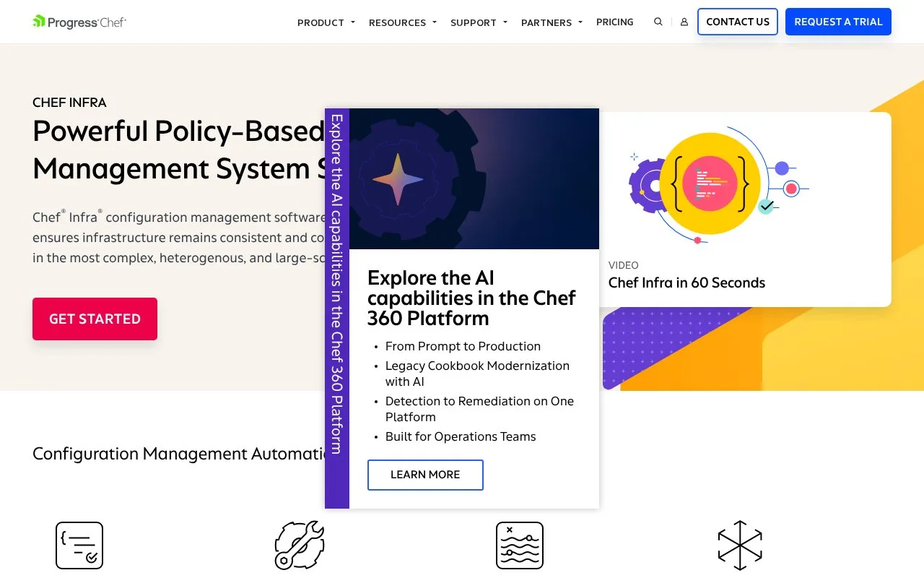
Task: Click the Configuration Management Automation heading
Action: (179, 454)
